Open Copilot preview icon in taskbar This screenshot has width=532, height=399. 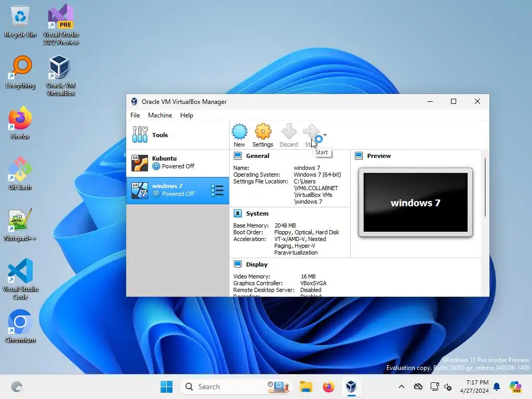[x=515, y=387]
